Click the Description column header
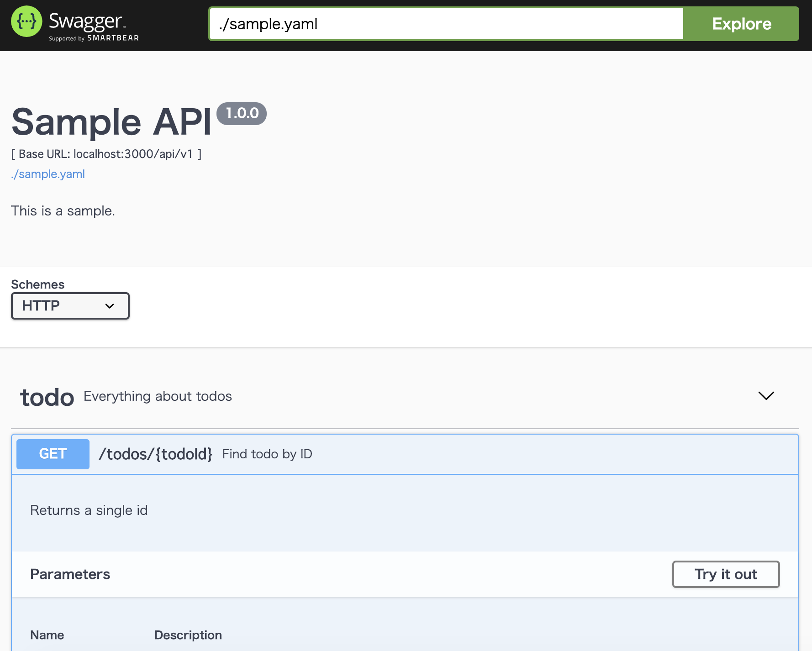 click(188, 635)
